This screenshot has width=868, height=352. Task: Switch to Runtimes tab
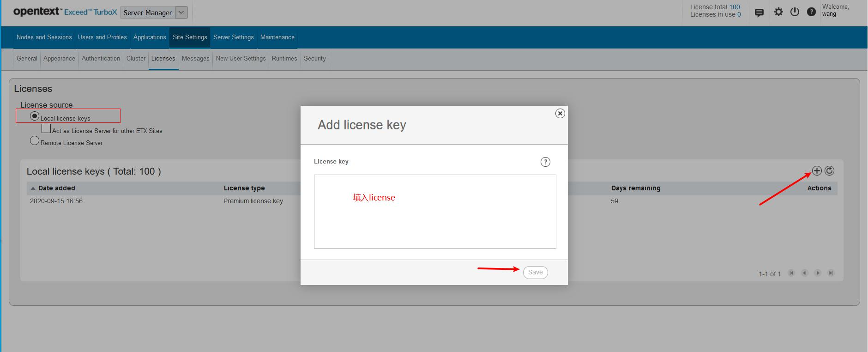[284, 59]
